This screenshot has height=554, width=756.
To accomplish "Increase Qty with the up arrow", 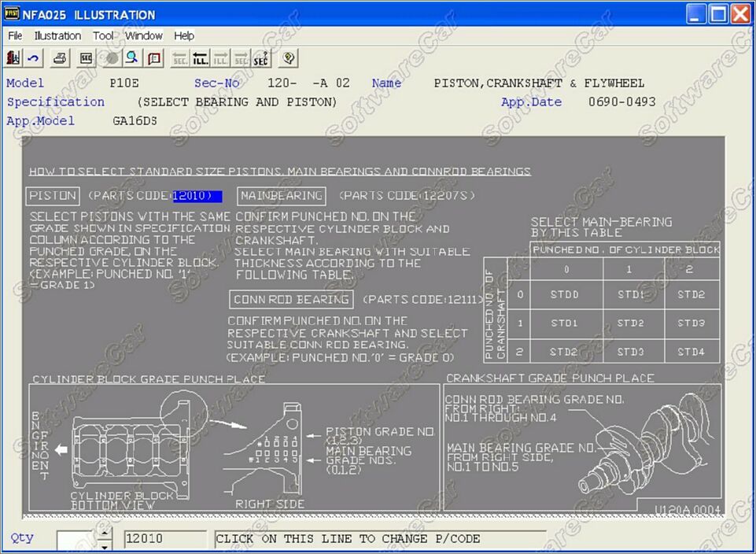I will (105, 533).
